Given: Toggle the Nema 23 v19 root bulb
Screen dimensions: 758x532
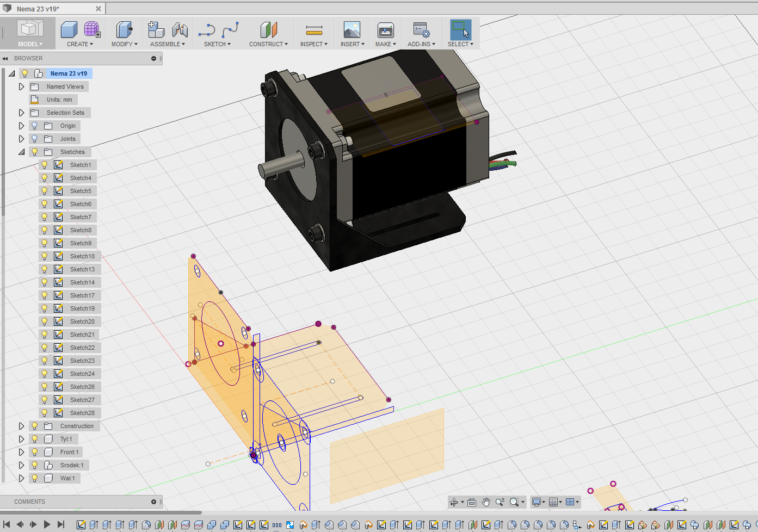Looking at the screenshot, I should [x=24, y=73].
